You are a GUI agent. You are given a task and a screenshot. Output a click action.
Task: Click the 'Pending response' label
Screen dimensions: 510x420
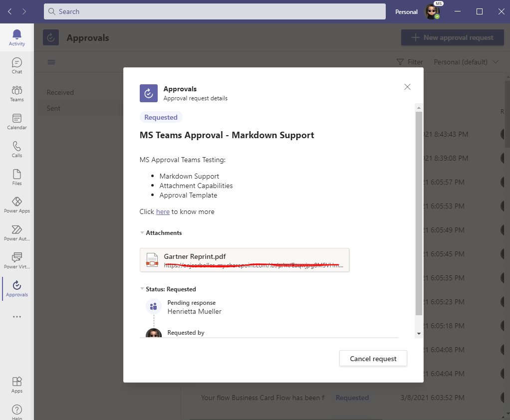(191, 303)
